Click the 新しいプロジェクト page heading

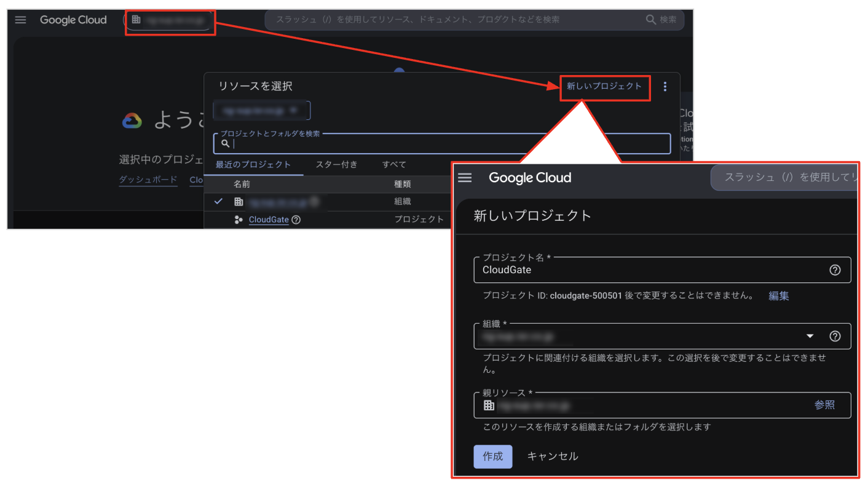point(532,216)
